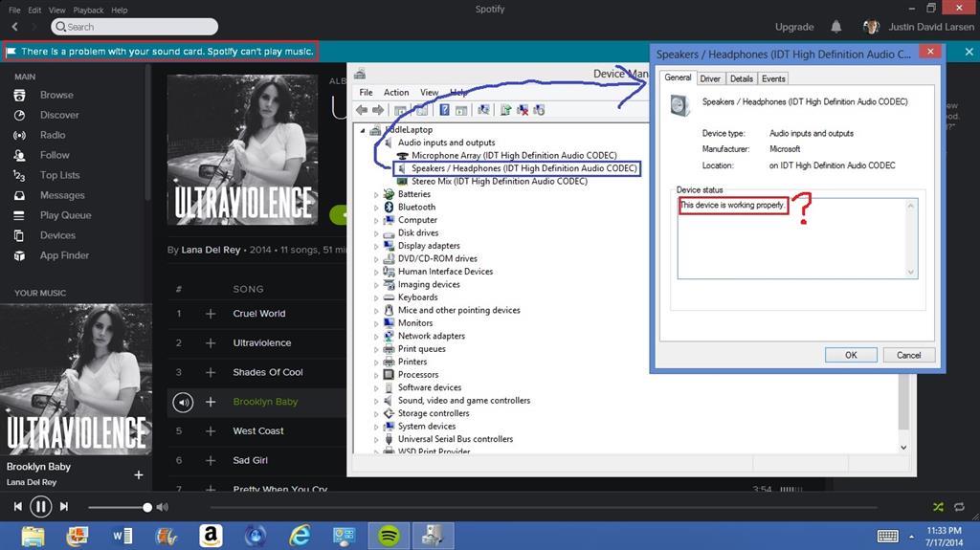Click Update driver software toolbar icon
Screen dimensions: 980x550
click(505, 110)
